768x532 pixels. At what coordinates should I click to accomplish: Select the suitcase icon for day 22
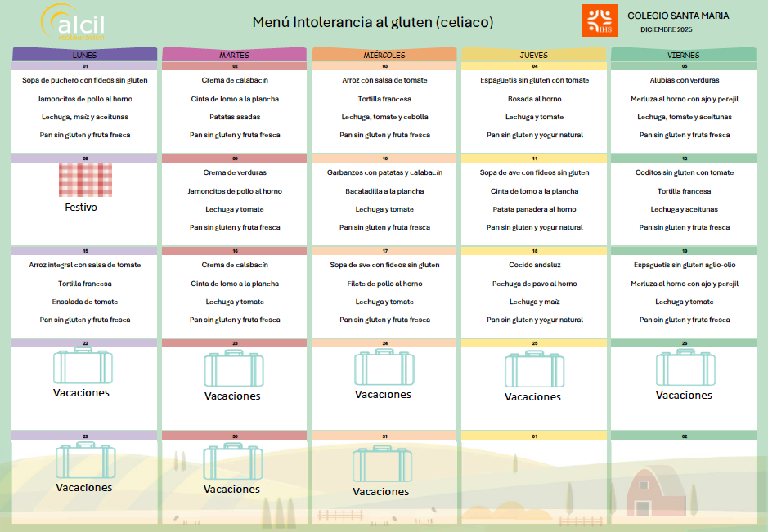coord(83,366)
